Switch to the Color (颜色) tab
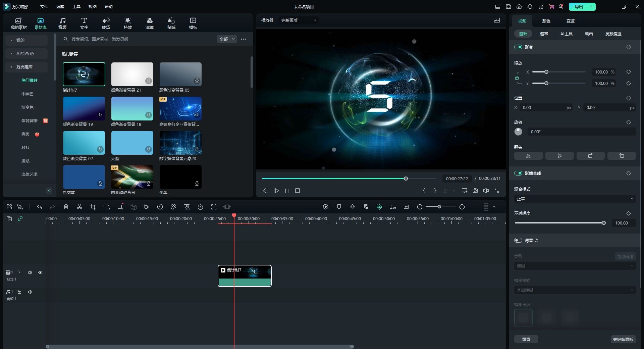The image size is (644, 349). pyautogui.click(x=546, y=21)
